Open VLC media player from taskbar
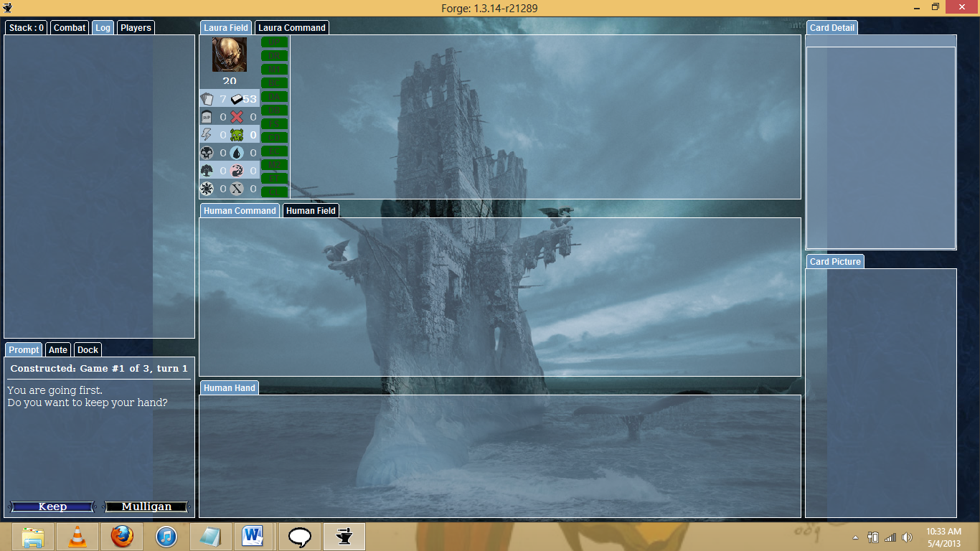980x551 pixels. (x=77, y=537)
